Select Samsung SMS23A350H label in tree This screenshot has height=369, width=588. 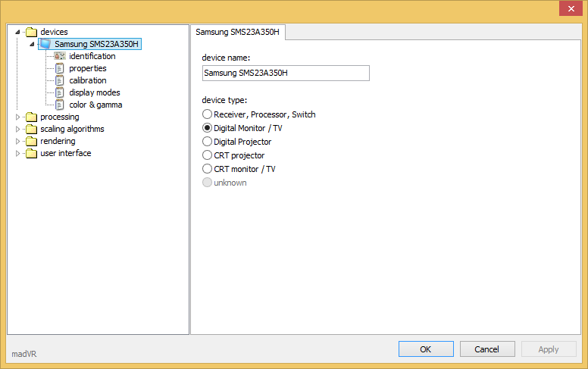tap(96, 44)
